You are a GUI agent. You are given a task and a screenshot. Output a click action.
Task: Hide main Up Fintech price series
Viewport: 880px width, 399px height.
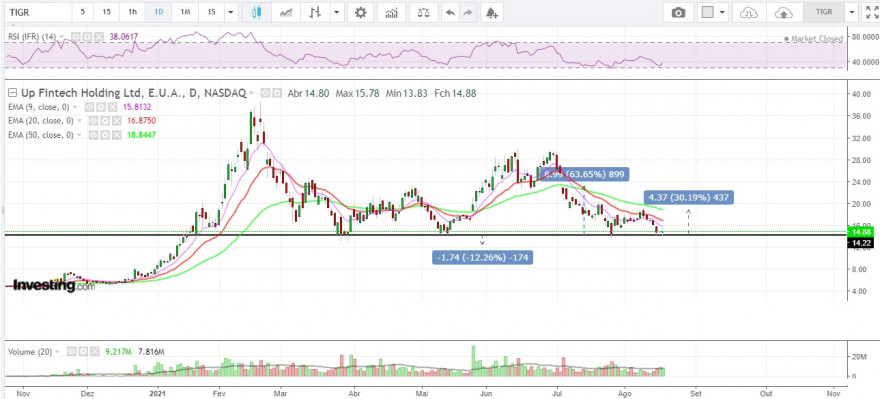[x=266, y=93]
